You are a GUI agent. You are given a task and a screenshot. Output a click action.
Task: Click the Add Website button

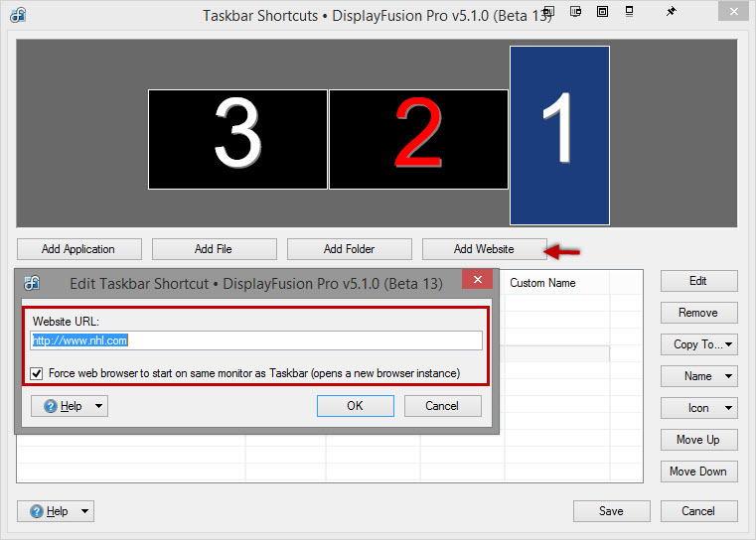tap(484, 249)
